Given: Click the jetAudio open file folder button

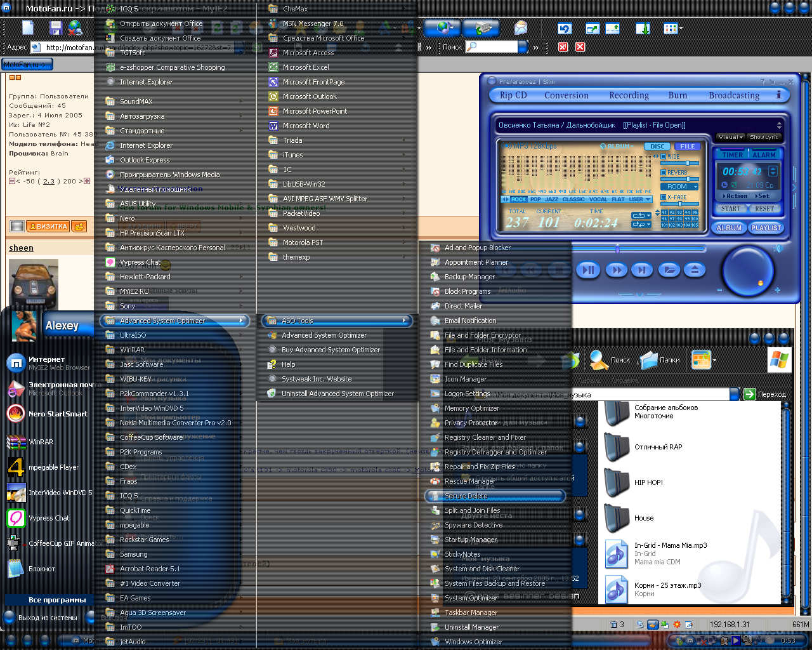Looking at the screenshot, I should pos(669,270).
